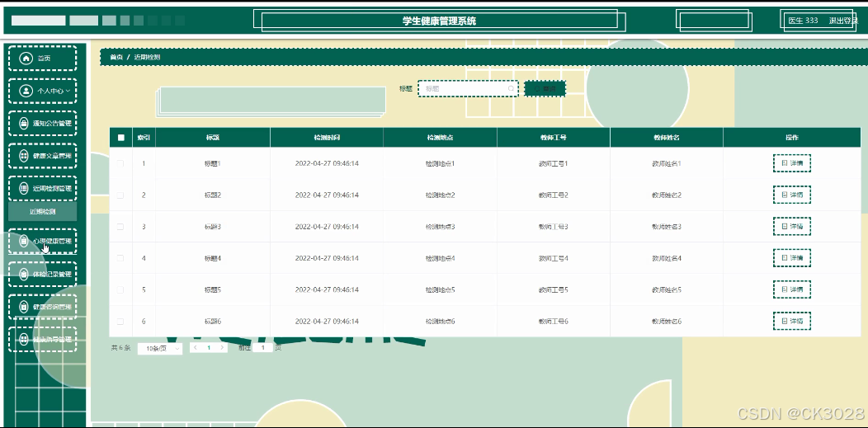The image size is (868, 428).
Task: Click the 检测地点 column header
Action: point(440,138)
